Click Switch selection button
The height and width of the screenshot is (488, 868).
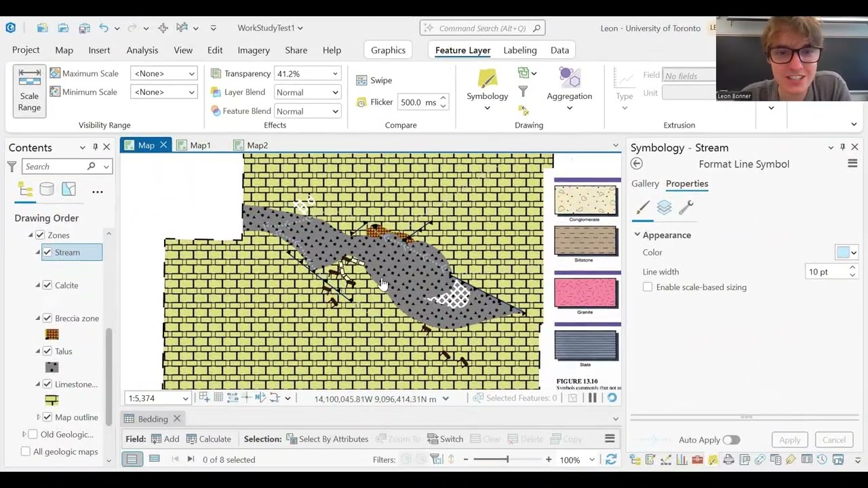point(445,439)
